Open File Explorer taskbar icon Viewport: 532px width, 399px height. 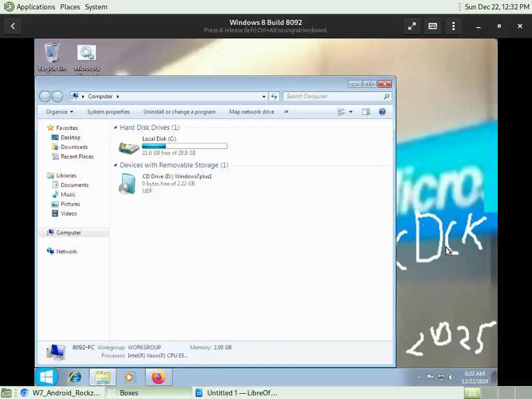102,377
